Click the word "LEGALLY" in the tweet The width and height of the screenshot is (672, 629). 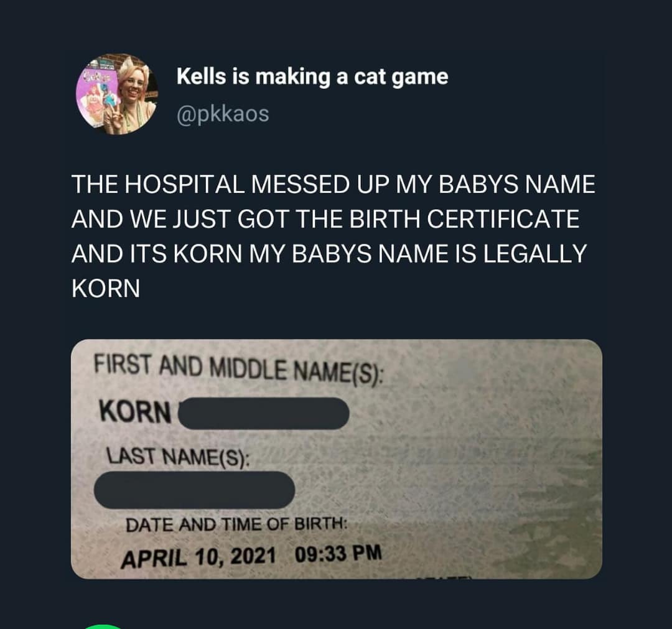535,253
